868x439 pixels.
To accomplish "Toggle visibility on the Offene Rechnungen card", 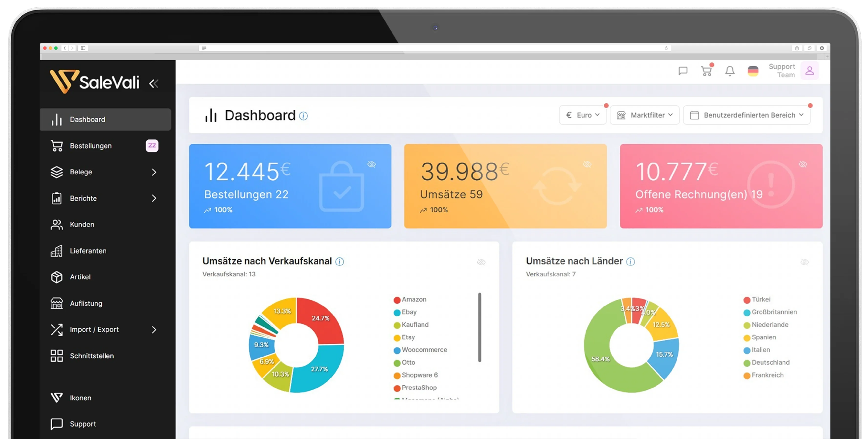I will [803, 164].
